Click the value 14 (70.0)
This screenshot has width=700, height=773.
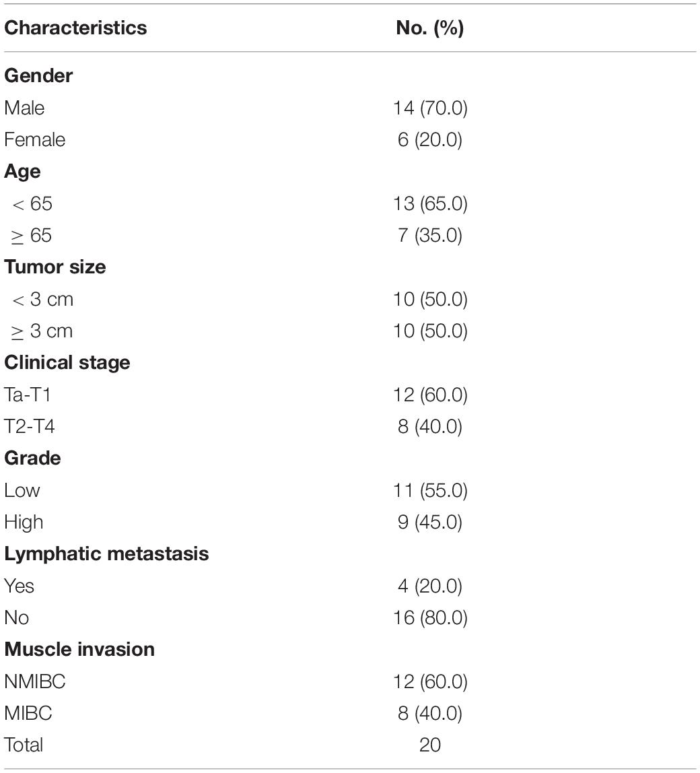(430, 108)
